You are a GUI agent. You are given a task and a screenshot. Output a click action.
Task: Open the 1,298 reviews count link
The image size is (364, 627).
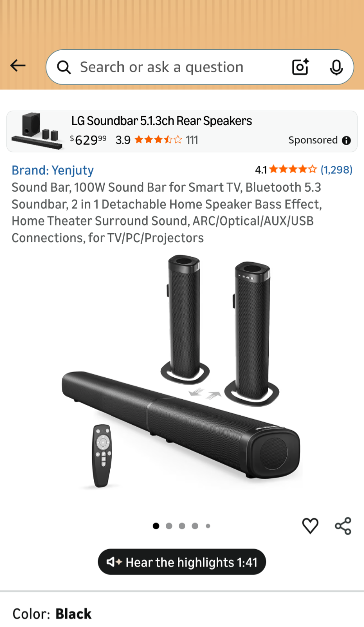click(x=336, y=170)
